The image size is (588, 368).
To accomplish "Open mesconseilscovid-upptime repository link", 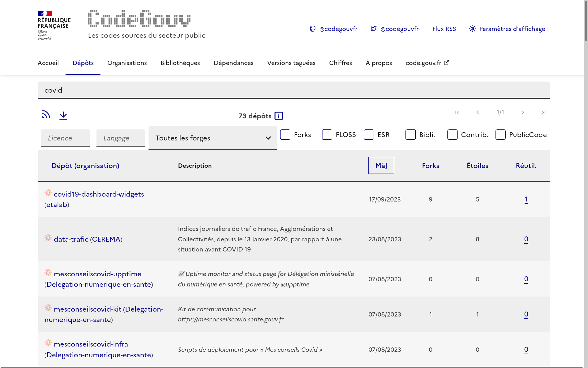I will coord(97,274).
